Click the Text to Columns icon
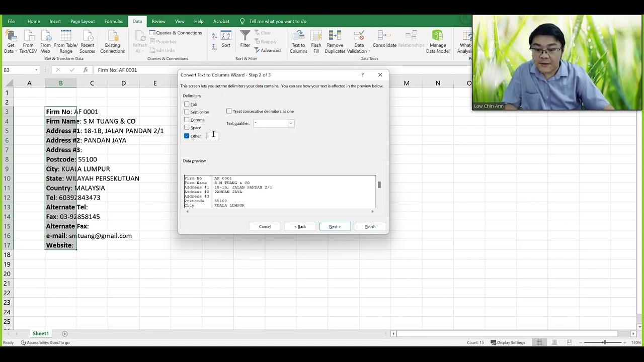 point(298,42)
